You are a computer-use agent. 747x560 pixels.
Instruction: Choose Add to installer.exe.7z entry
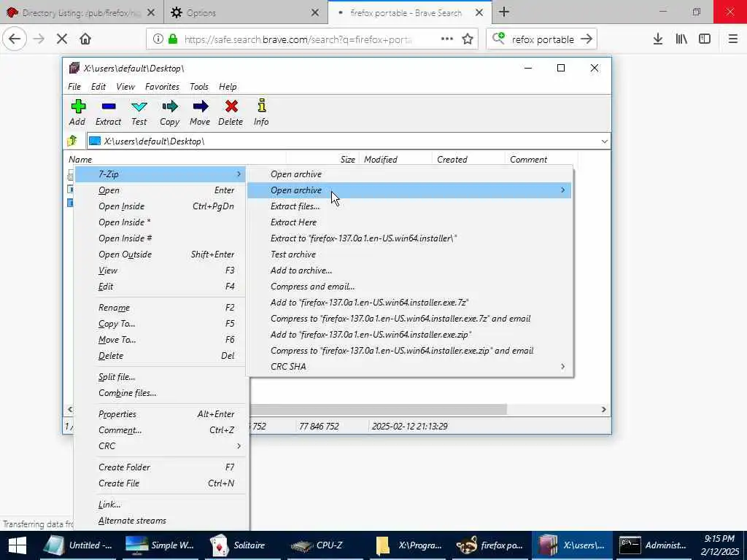tap(410, 303)
